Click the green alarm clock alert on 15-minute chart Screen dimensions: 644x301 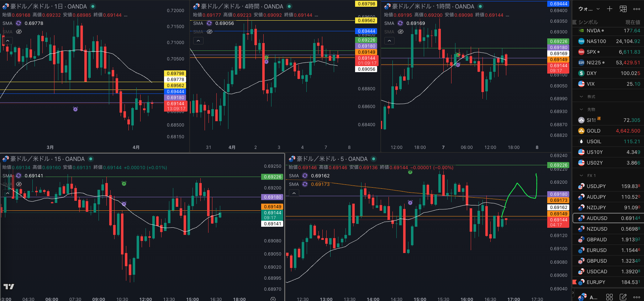pyautogui.click(x=124, y=183)
